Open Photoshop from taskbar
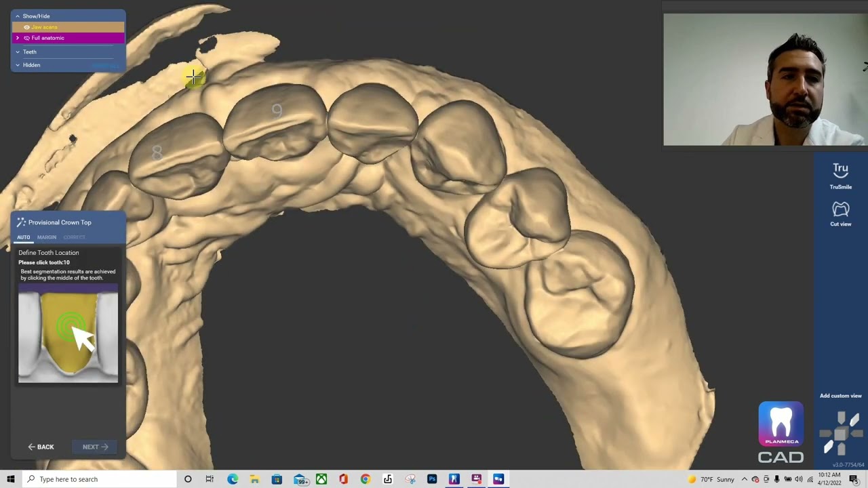 [432, 479]
